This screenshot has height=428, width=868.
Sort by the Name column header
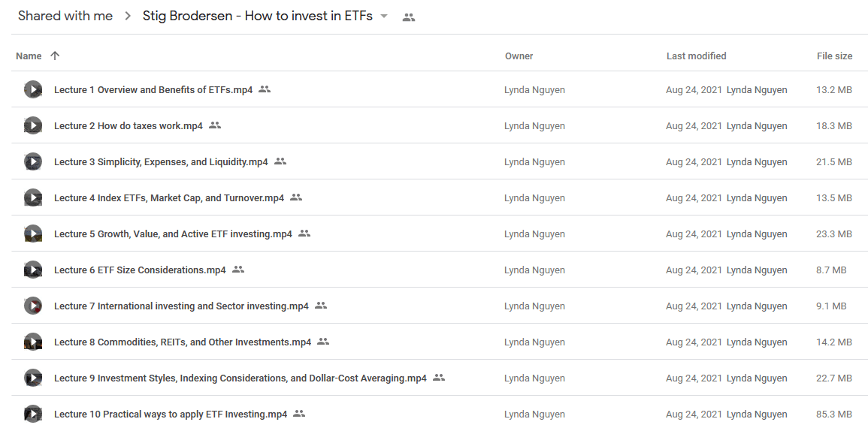click(x=29, y=56)
